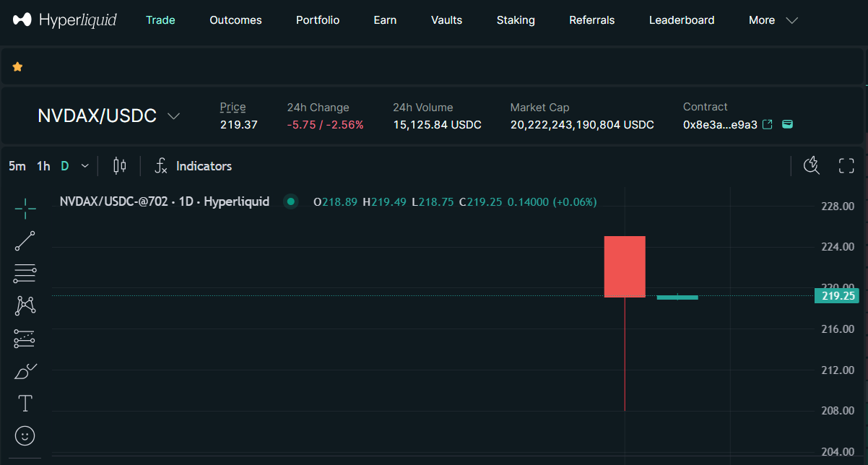
Task: Click the NVDAX/USDC pair name
Action: pyautogui.click(x=97, y=116)
